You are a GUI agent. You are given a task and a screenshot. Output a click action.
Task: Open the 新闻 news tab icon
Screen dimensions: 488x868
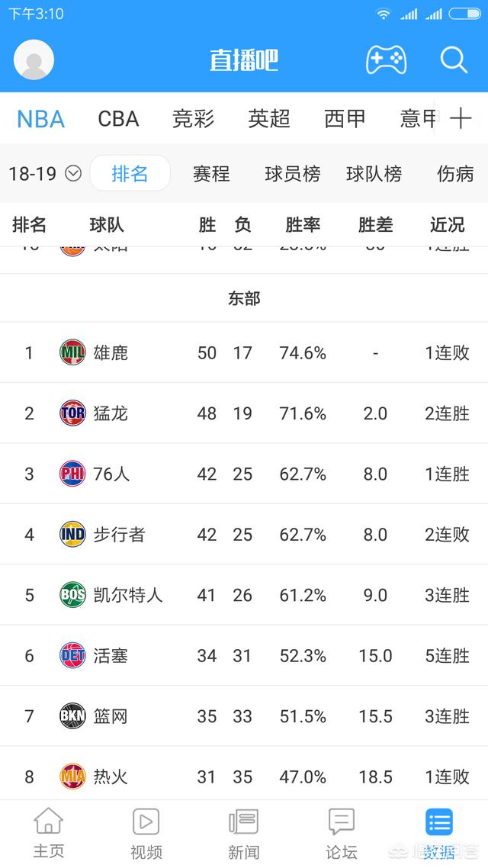[243, 821]
